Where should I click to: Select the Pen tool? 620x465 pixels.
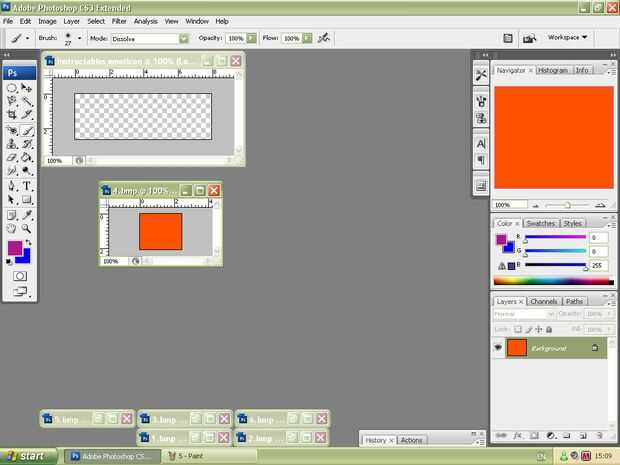tap(12, 186)
